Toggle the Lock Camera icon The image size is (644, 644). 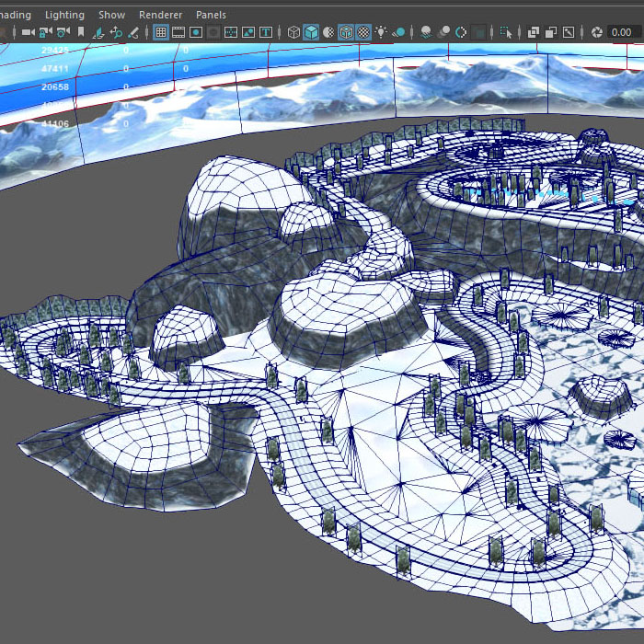[x=45, y=32]
